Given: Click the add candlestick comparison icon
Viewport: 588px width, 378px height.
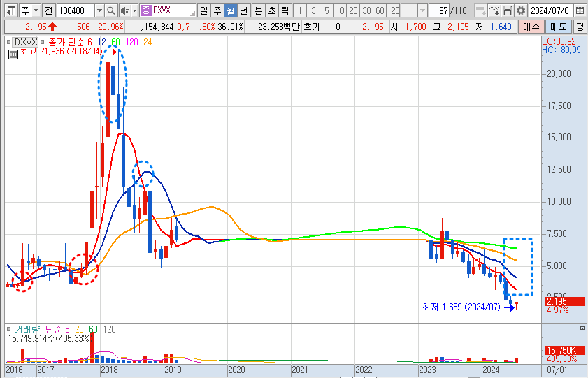Looking at the screenshot, I should [x=480, y=10].
